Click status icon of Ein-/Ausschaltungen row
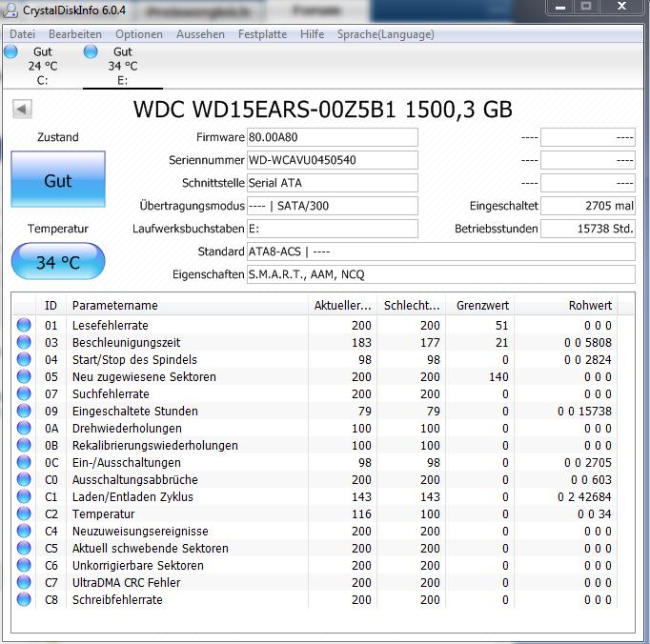The height and width of the screenshot is (644, 650). pyautogui.click(x=24, y=462)
